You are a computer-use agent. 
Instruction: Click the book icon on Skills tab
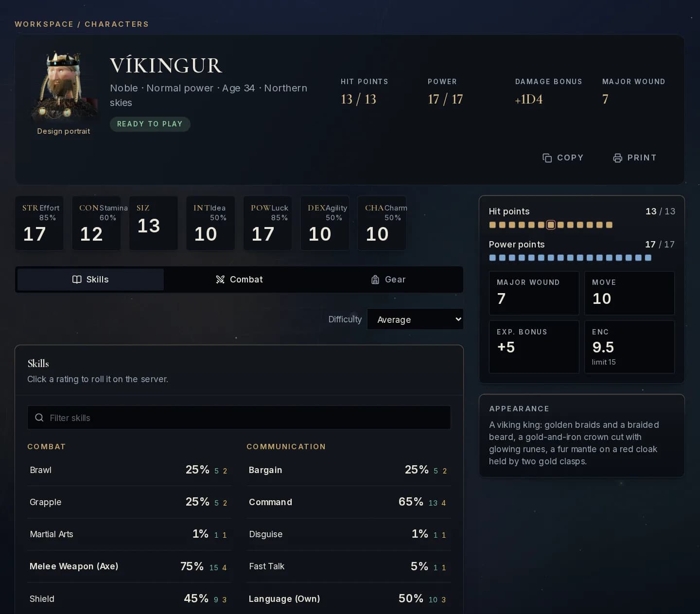click(77, 280)
